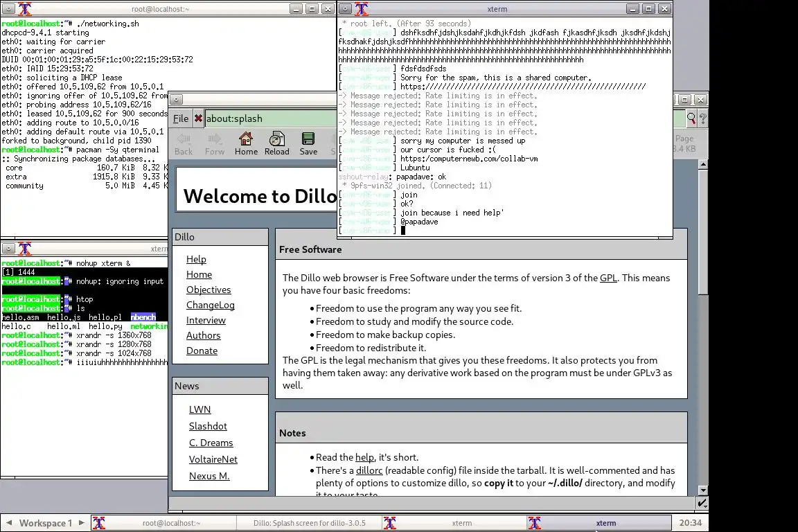Maximize the top-right xterm window
The width and height of the screenshot is (798, 532).
click(x=648, y=8)
